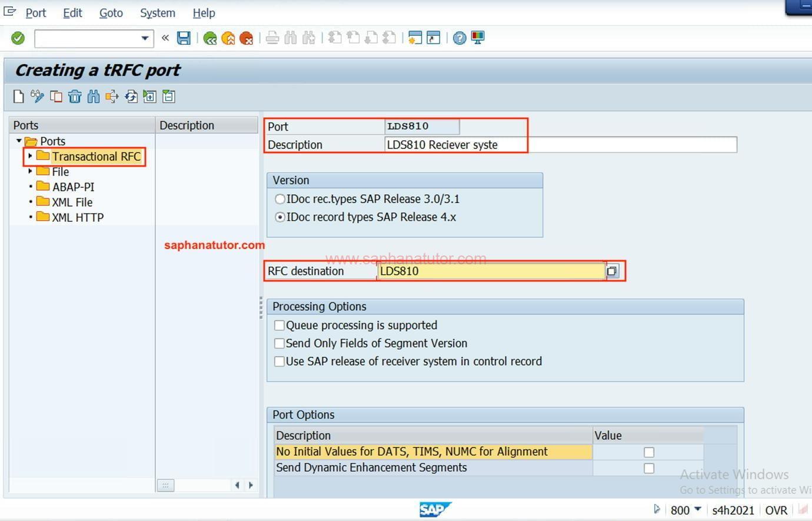
Task: Click the Port name field LDS810
Action: [422, 127]
